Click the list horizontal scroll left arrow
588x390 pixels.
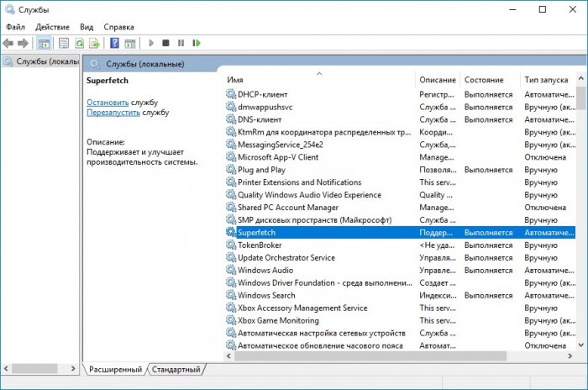tap(229, 356)
